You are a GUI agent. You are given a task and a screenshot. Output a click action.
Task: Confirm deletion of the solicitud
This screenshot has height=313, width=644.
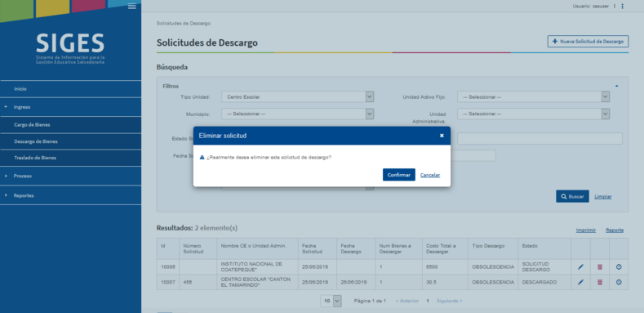coord(399,175)
